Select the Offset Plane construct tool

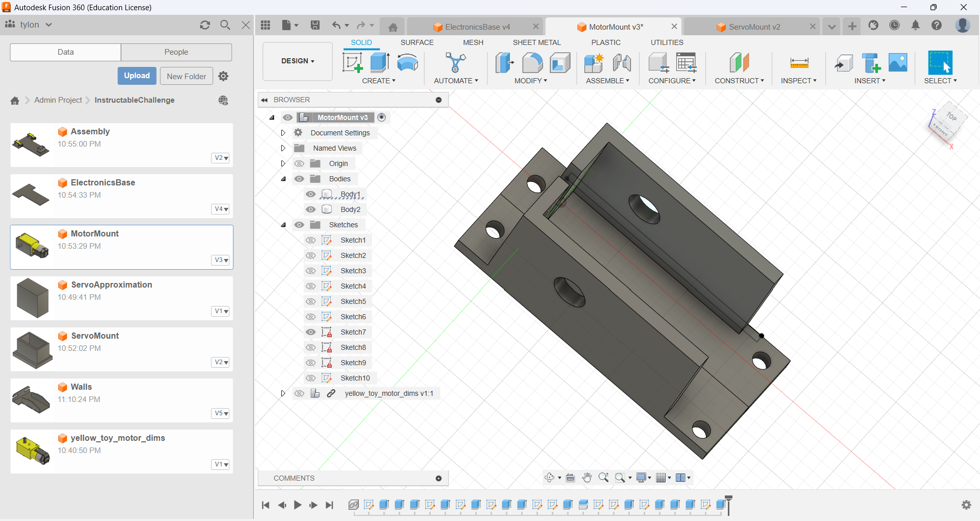739,63
